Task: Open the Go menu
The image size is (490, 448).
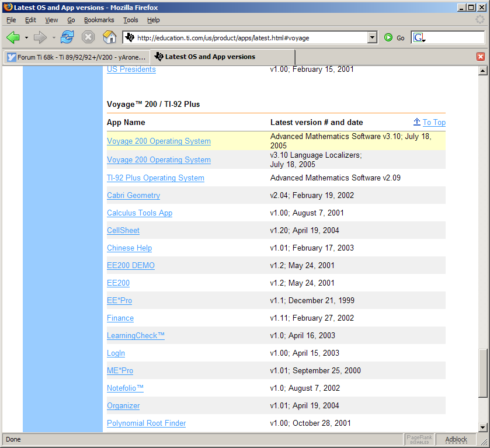Action: pos(71,20)
